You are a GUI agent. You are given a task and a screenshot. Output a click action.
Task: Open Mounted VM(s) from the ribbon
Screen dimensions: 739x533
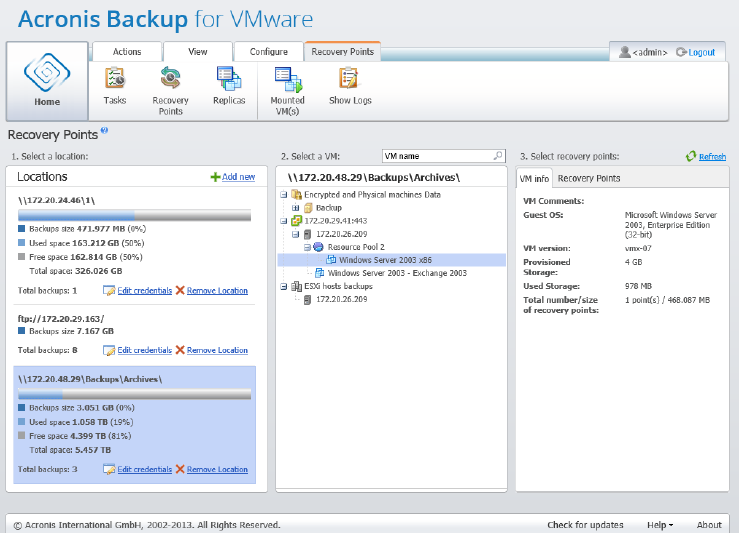(x=288, y=78)
